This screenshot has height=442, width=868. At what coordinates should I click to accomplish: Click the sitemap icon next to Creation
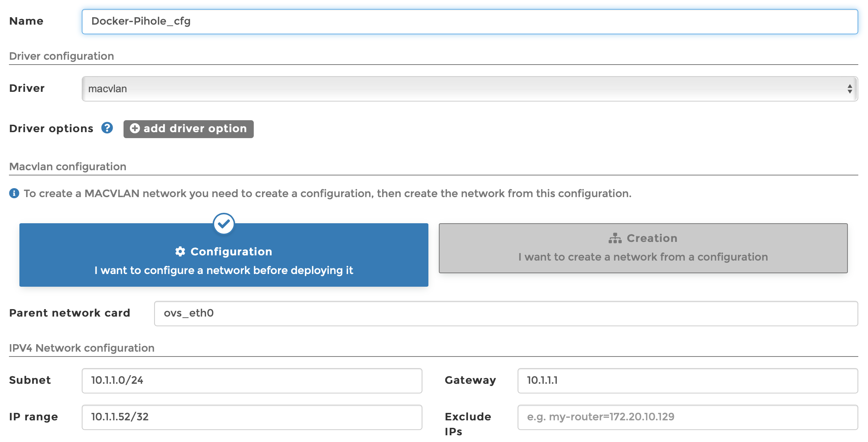point(615,238)
